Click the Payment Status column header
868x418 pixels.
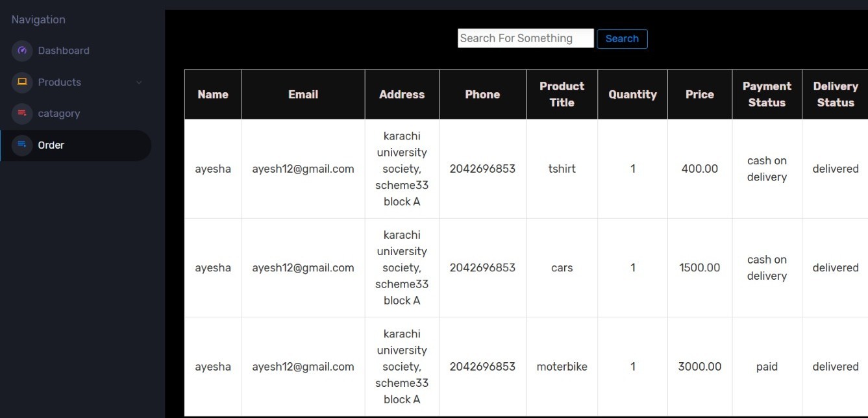coord(767,94)
